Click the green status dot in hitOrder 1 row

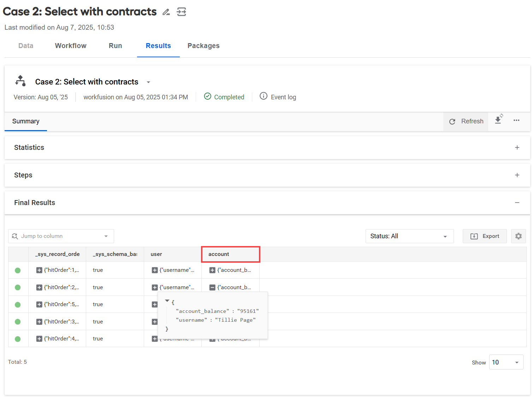point(18,270)
